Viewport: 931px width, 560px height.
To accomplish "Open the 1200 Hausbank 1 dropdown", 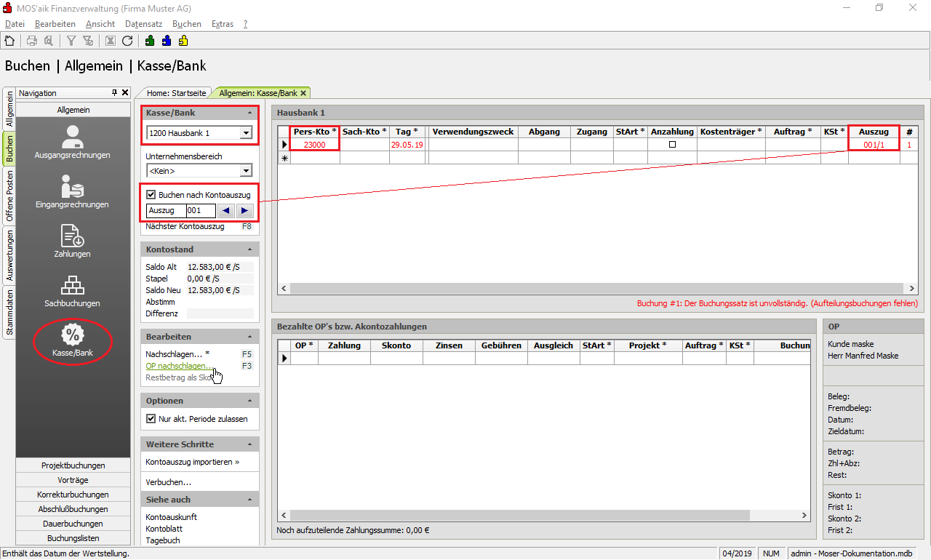I will (246, 133).
